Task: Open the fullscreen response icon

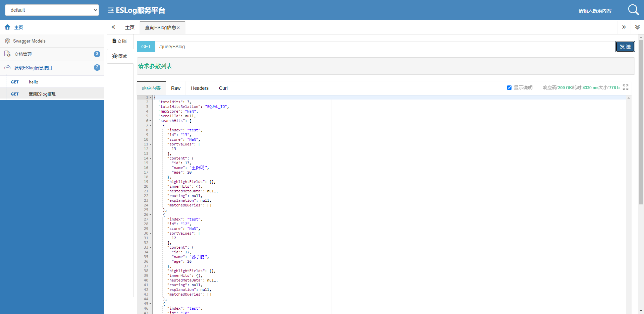Action: (626, 87)
